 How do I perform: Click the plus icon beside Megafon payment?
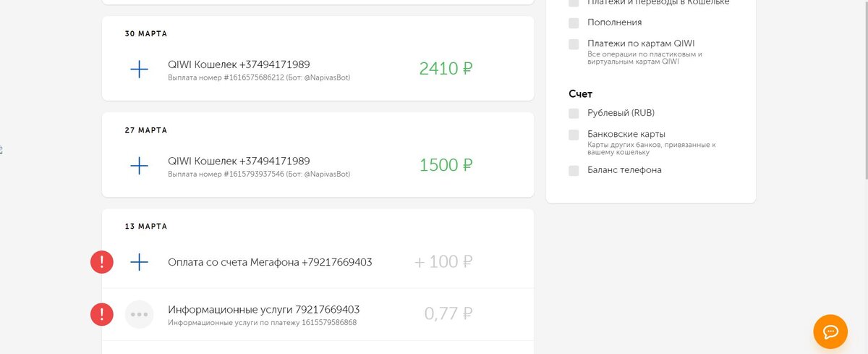(139, 262)
